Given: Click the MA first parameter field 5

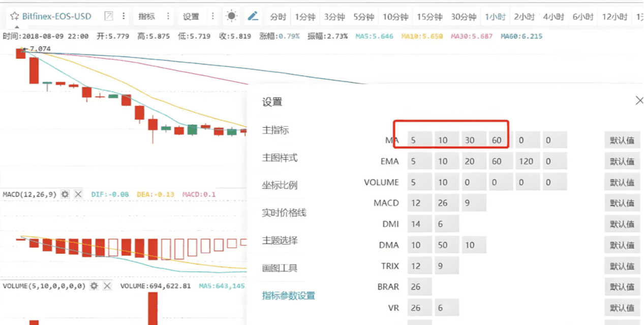Looking at the screenshot, I should tap(420, 140).
